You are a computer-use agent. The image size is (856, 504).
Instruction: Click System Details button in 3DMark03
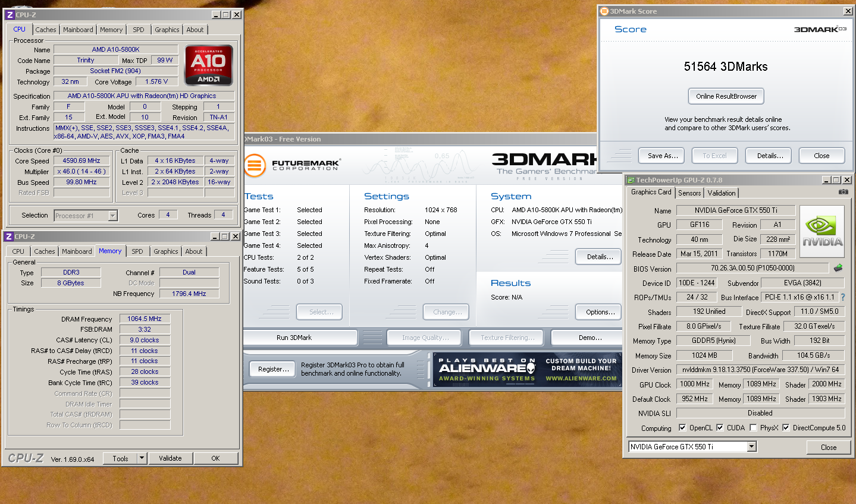coord(600,257)
